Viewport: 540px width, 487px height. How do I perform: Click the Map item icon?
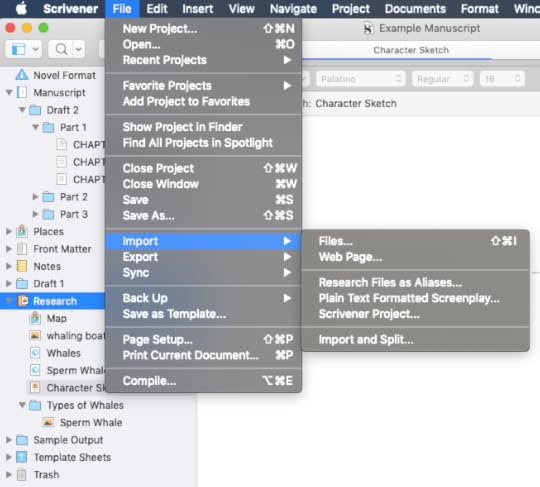tap(35, 318)
